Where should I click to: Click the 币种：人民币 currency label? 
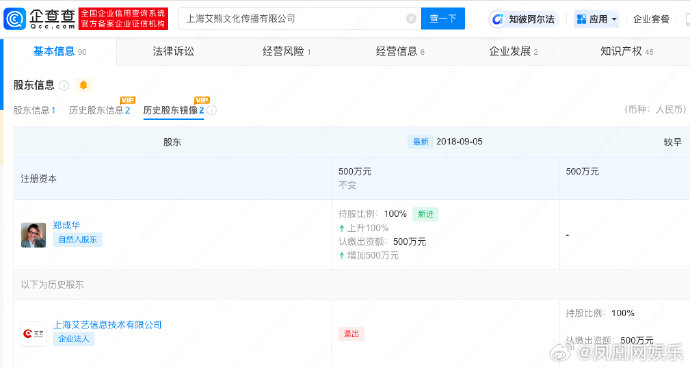(x=656, y=110)
